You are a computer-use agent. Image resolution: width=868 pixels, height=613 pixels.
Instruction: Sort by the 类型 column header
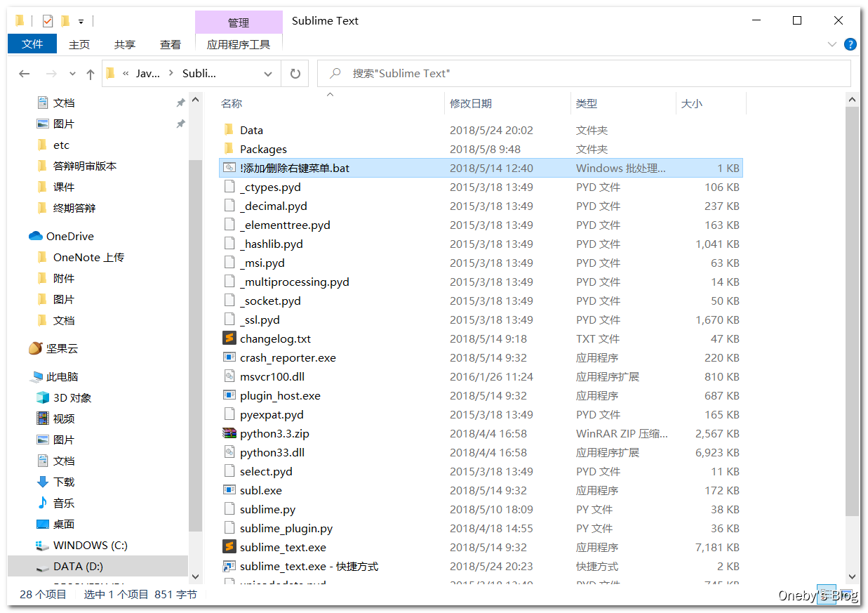pyautogui.click(x=623, y=103)
